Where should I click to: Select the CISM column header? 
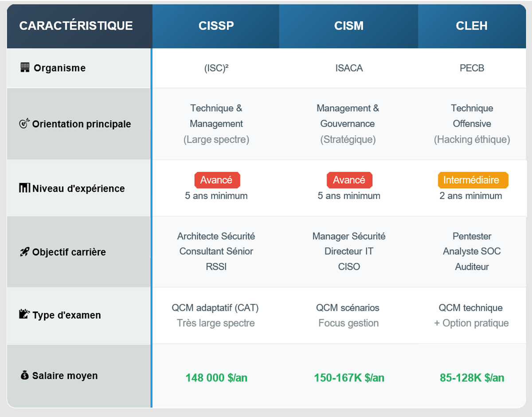coord(348,26)
